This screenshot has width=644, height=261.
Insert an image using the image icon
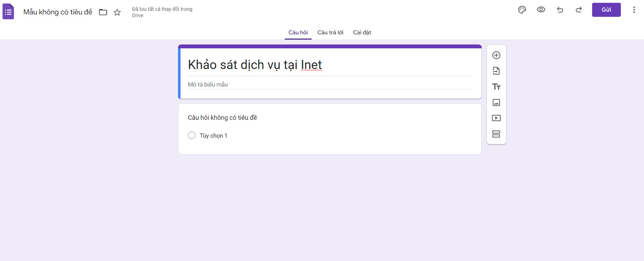[496, 102]
